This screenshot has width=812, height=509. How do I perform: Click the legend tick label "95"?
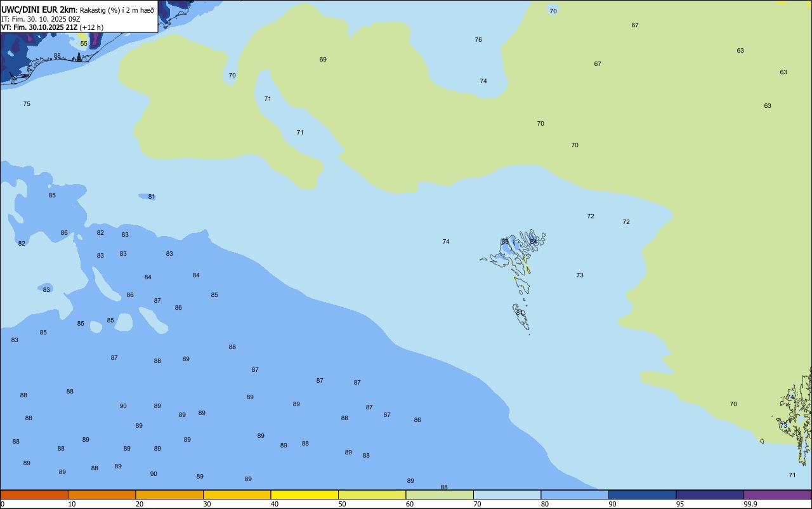[680, 504]
